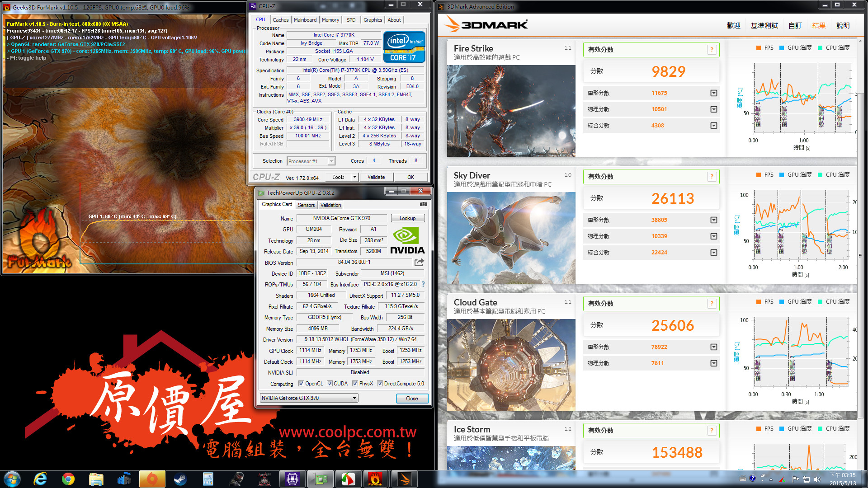
Task: Go to the 基準測試 tab in 3DMark
Action: (x=764, y=26)
